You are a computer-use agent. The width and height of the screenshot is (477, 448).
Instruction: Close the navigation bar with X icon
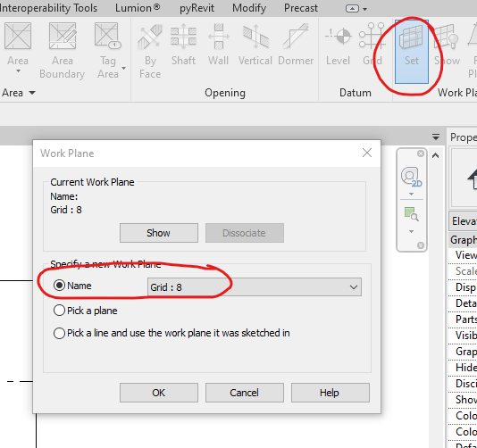click(421, 153)
